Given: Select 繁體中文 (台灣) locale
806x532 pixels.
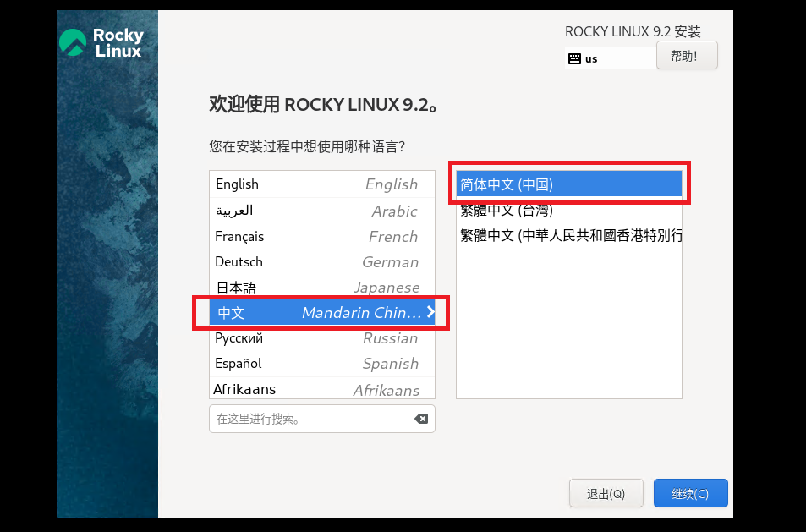Looking at the screenshot, I should point(569,210).
